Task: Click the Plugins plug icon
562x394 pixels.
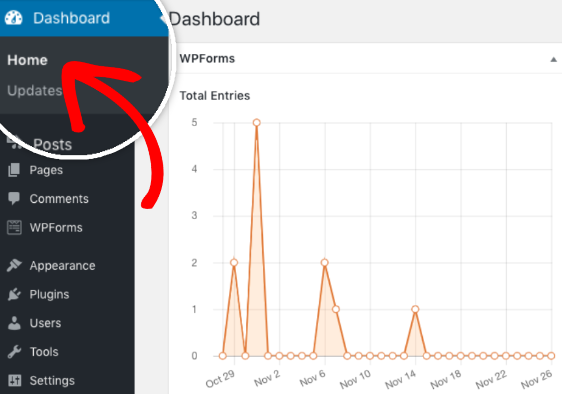Action: coord(14,294)
